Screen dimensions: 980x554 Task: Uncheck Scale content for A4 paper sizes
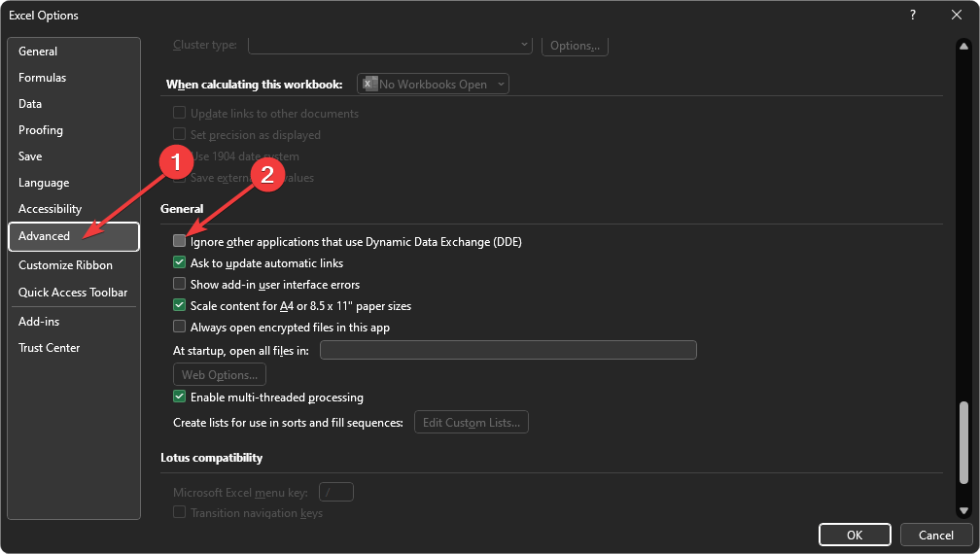(179, 305)
